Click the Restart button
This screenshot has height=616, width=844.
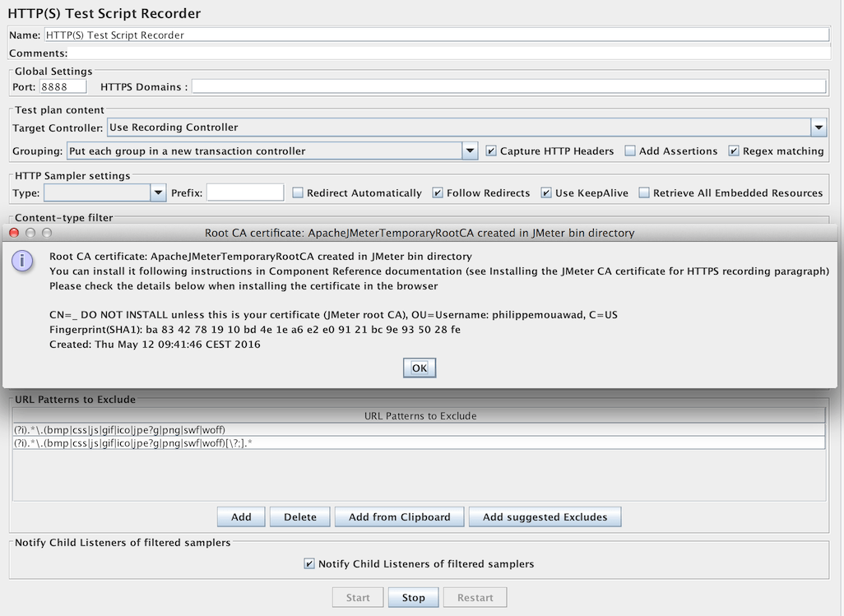[475, 597]
